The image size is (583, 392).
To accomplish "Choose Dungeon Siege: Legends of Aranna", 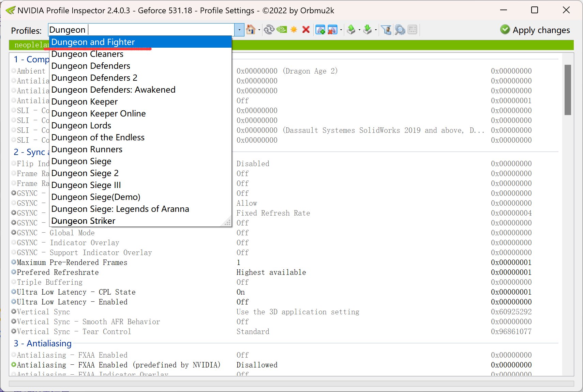I will pyautogui.click(x=141, y=209).
